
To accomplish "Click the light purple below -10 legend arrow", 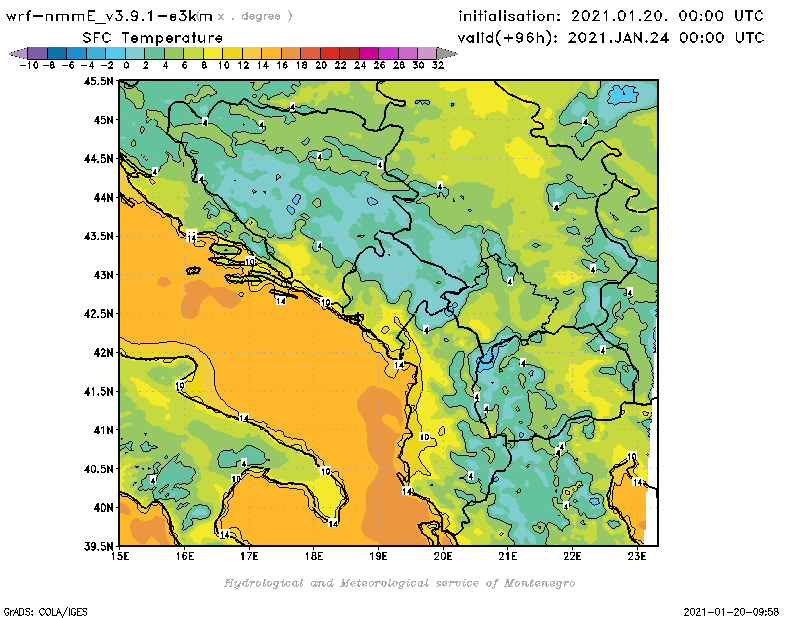I will coord(18,53).
